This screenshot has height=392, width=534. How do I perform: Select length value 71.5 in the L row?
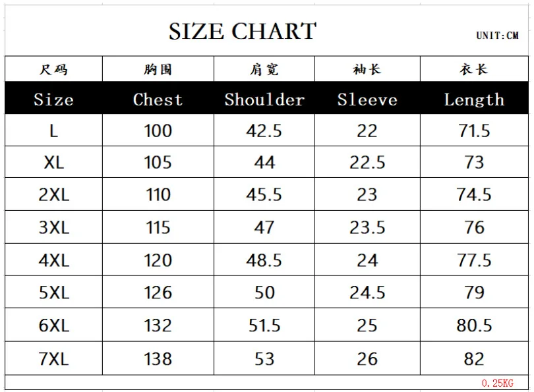(x=474, y=130)
